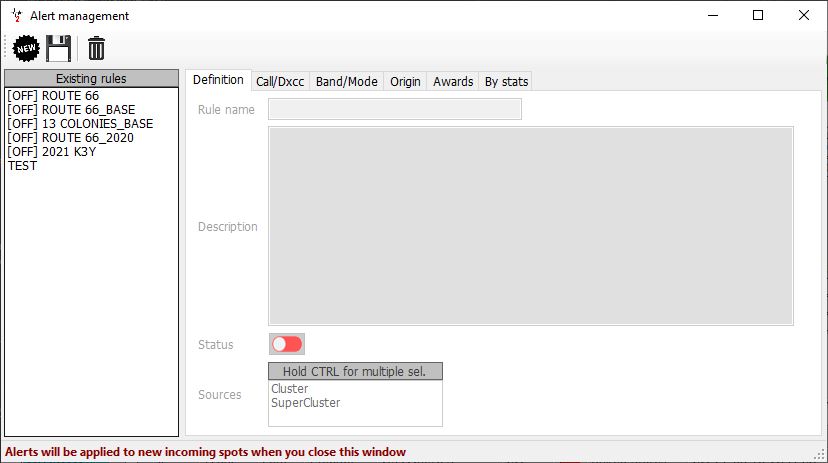Open the Definition tab
This screenshot has height=463, width=828.
218,80
